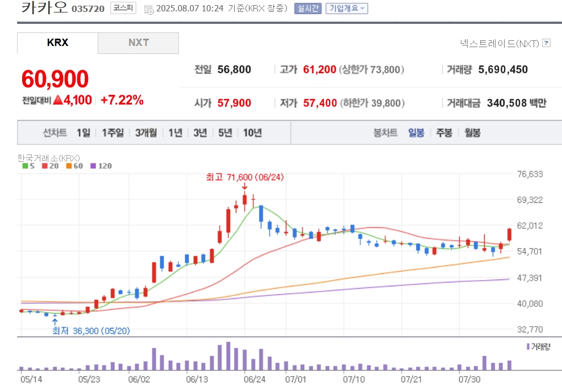Click the current price 60,900
562x392 pixels.
pyautogui.click(x=55, y=79)
